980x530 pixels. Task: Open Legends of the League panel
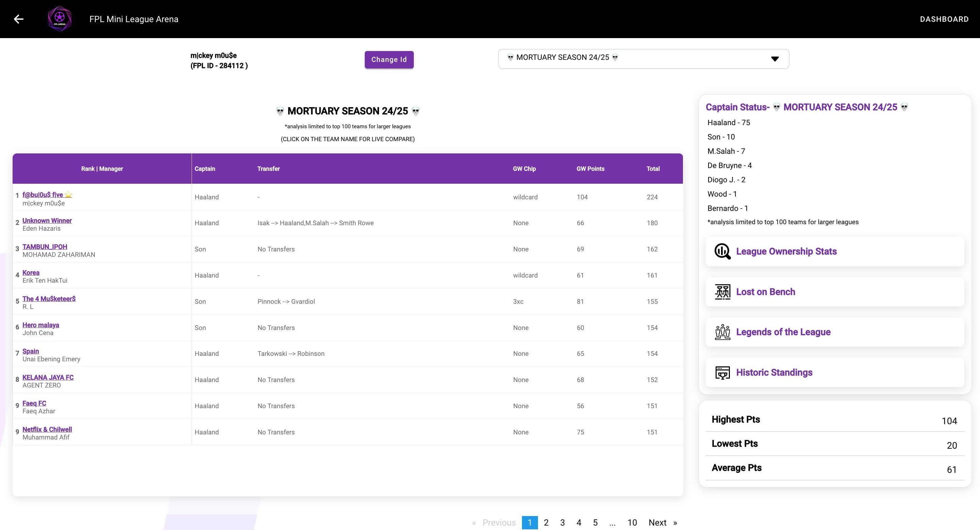[835, 332]
